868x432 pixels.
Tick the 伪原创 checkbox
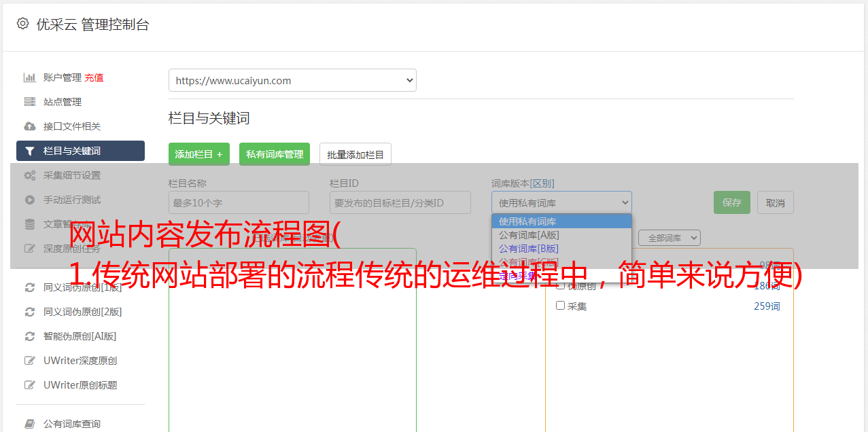coord(561,286)
